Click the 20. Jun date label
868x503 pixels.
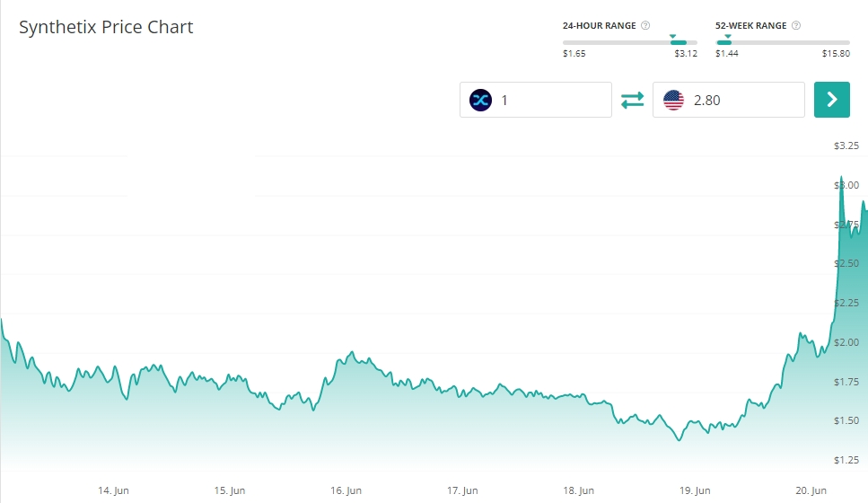813,490
